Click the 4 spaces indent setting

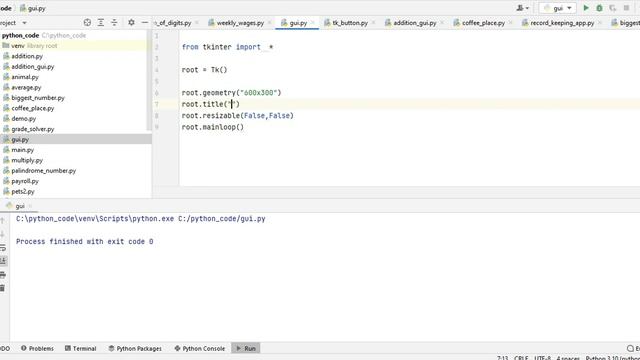pyautogui.click(x=568, y=358)
